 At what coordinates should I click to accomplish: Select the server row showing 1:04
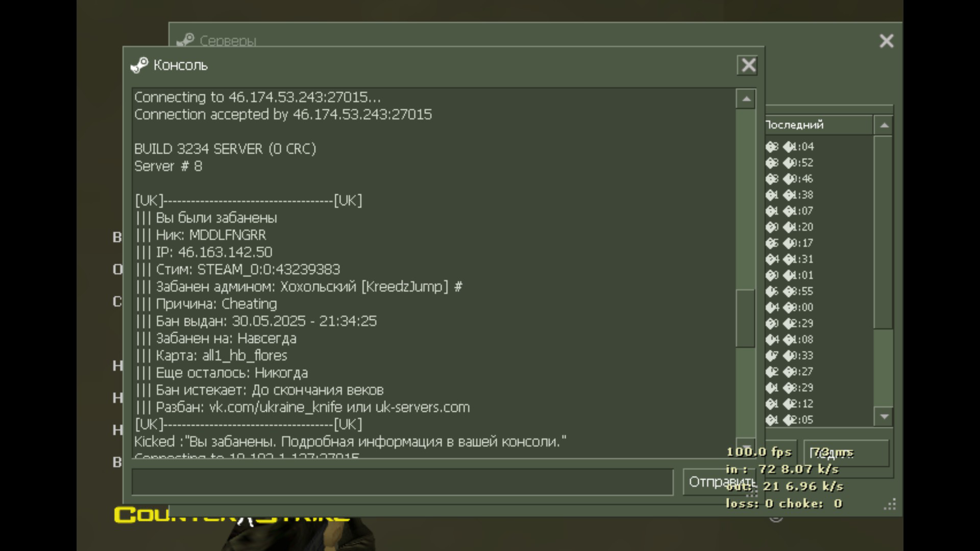click(819, 147)
